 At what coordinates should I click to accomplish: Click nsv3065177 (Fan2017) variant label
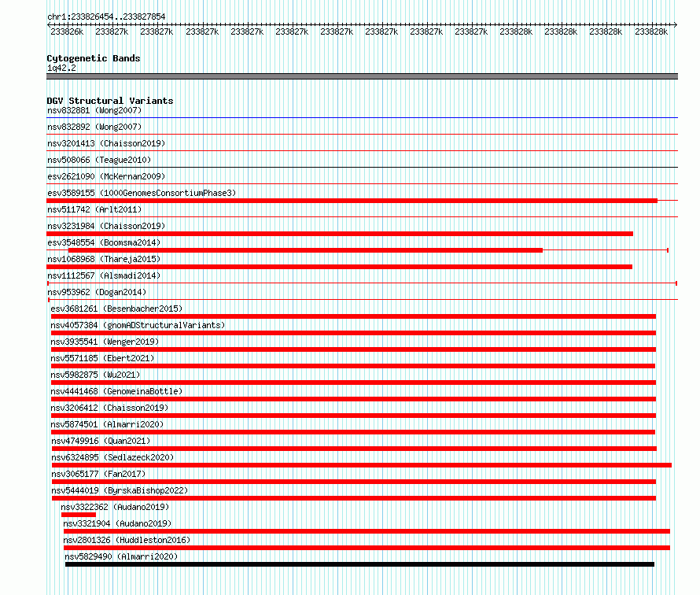[x=98, y=474]
